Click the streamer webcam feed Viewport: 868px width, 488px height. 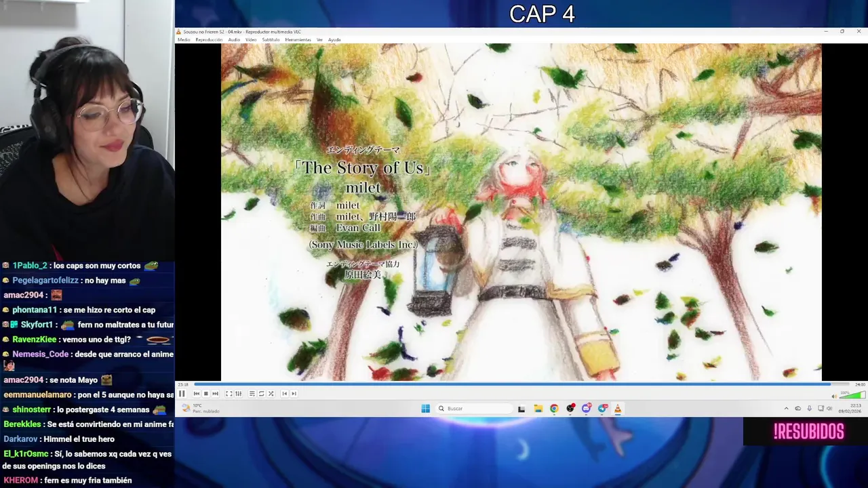point(87,130)
